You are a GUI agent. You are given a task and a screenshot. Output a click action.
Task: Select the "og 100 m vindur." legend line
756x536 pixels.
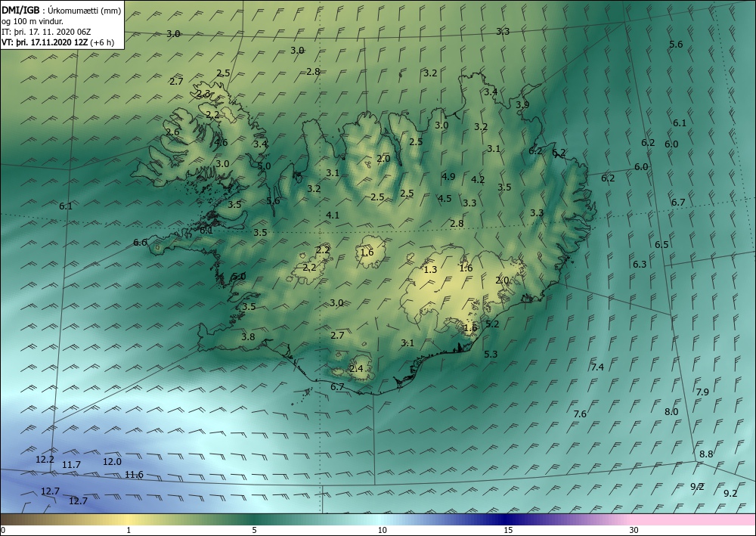pos(33,21)
